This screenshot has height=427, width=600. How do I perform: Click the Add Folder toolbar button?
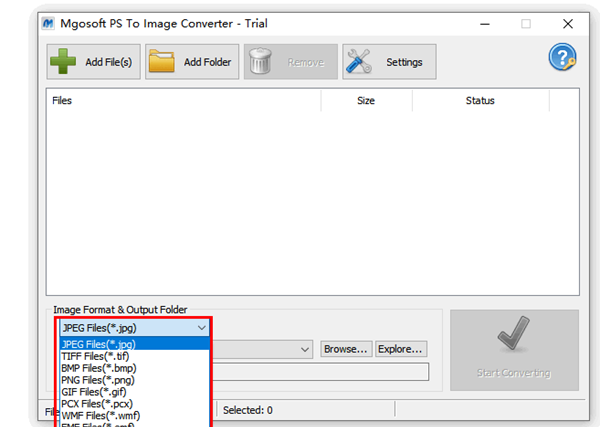pos(192,62)
